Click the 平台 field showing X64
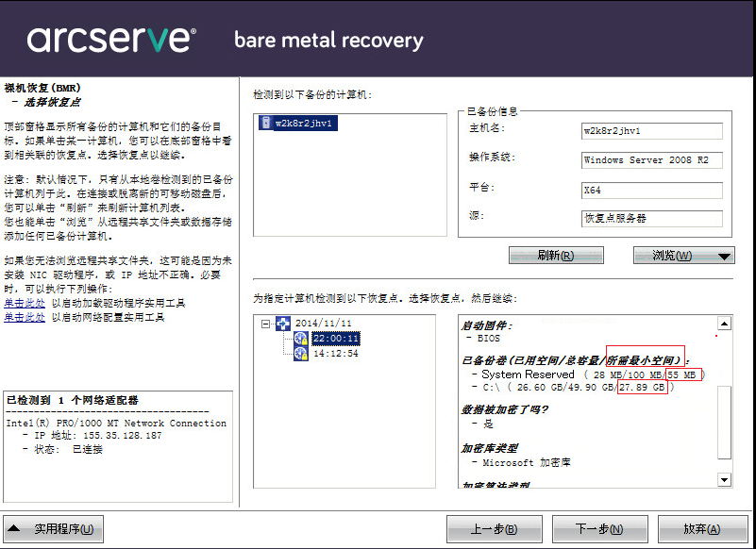This screenshot has height=549, width=756. click(652, 190)
